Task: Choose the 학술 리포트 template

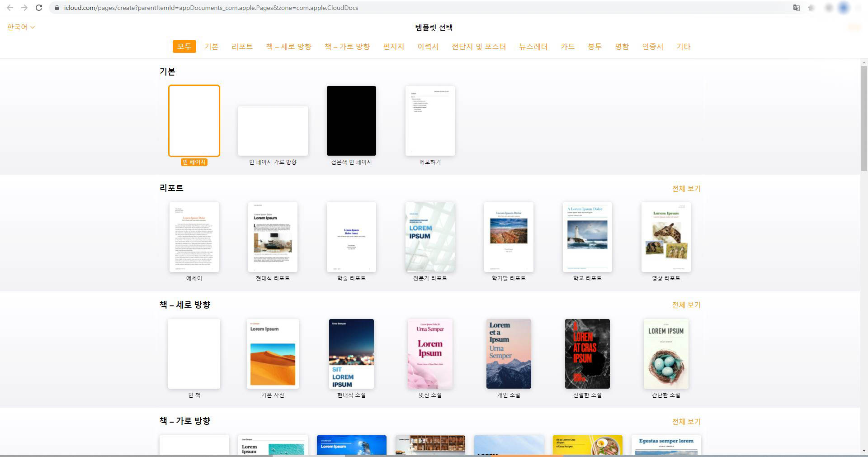Action: pyautogui.click(x=351, y=237)
